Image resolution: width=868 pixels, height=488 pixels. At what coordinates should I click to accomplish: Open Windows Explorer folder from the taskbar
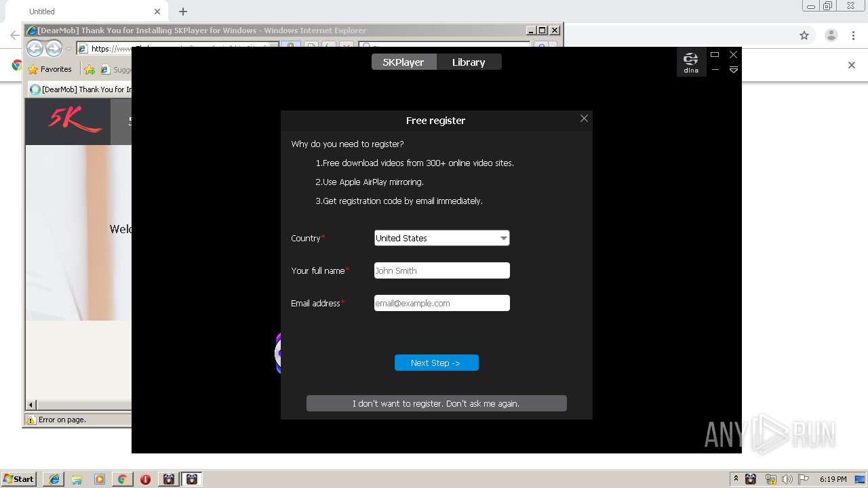coord(77,479)
